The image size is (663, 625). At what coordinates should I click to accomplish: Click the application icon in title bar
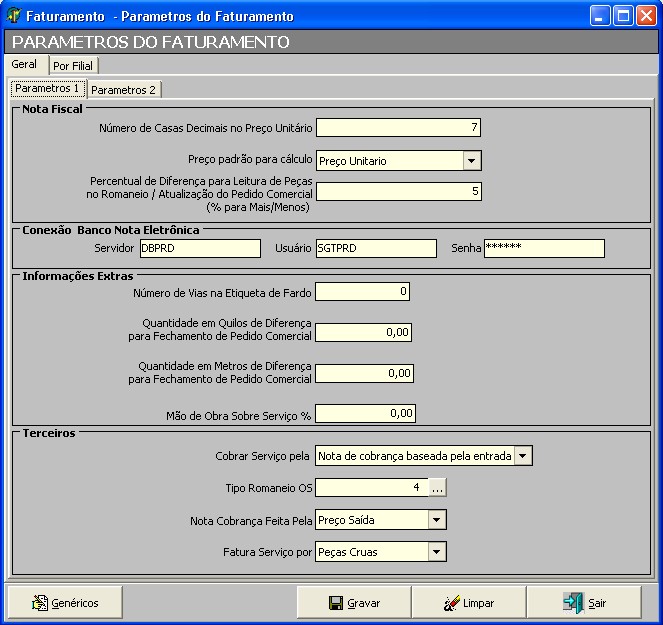(14, 16)
